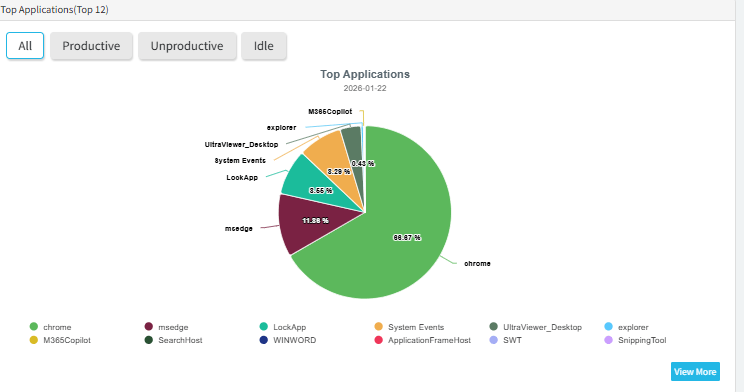The width and height of the screenshot is (744, 392).
Task: Toggle M365Copilot legend yellow dot
Action: tap(34, 340)
